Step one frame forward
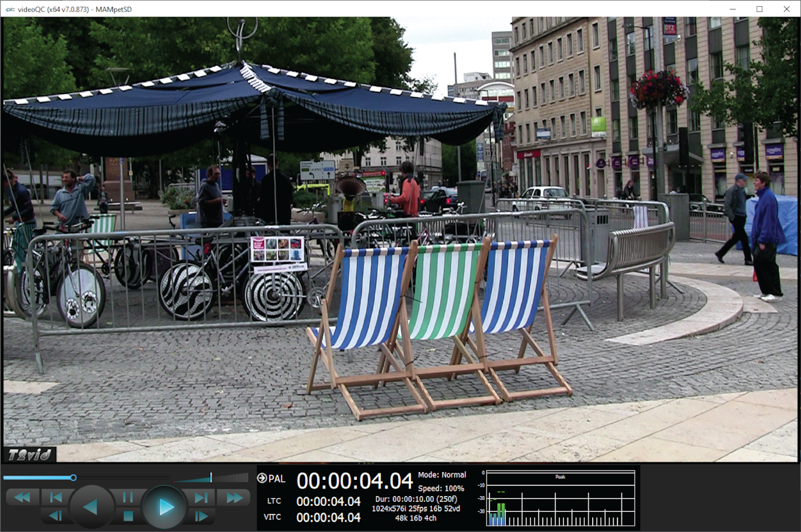The image size is (801, 532). 200,515
